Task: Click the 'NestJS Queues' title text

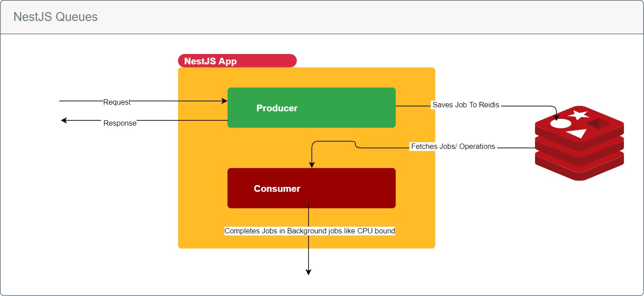Action: (x=55, y=17)
